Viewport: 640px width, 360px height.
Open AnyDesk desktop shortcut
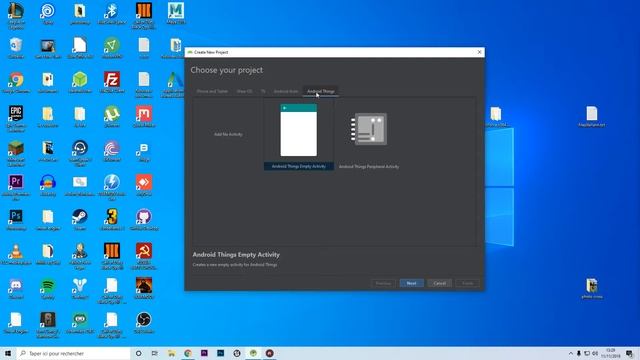coord(143,185)
